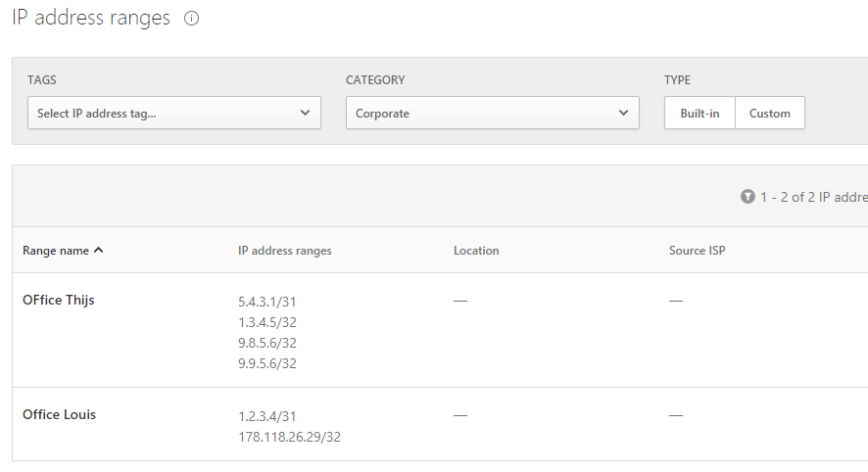Toggle the Custom type filter
This screenshot has height=472, width=868.
[769, 114]
